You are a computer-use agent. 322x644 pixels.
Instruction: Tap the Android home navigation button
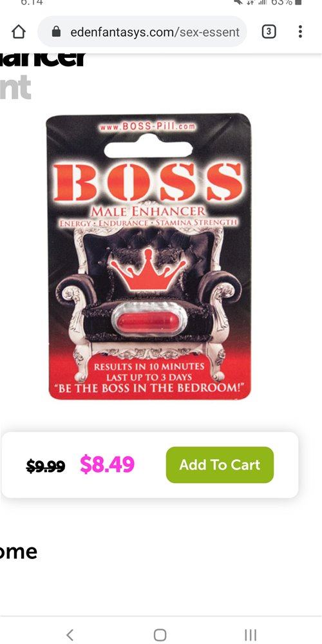(160, 634)
